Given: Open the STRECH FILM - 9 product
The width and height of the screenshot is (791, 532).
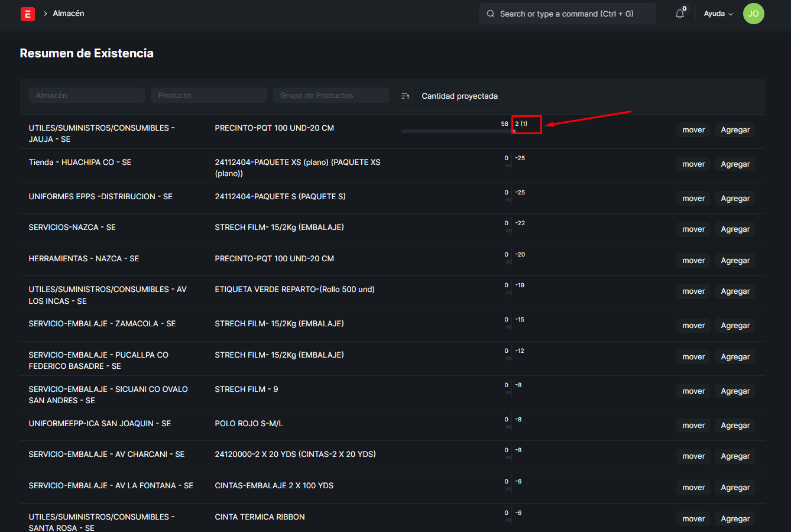Looking at the screenshot, I should point(246,389).
